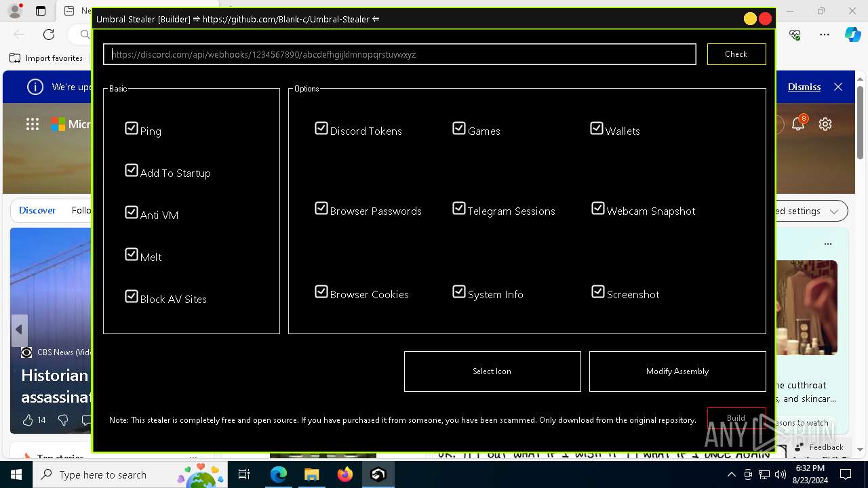Toggle the System Info checkbox
This screenshot has width=868, height=488.
click(x=459, y=291)
